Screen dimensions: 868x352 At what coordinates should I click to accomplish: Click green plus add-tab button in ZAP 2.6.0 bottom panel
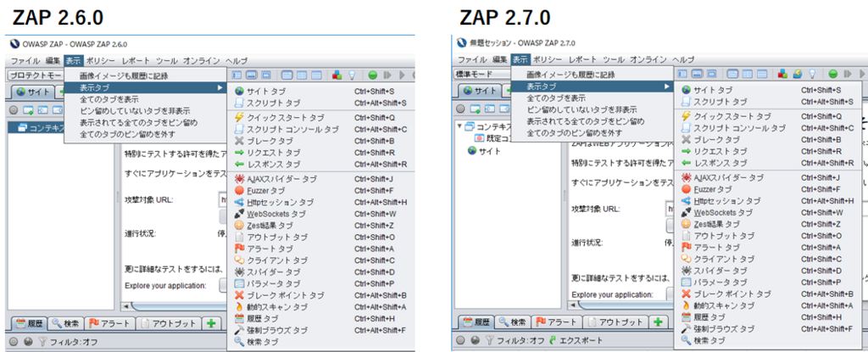(x=211, y=324)
